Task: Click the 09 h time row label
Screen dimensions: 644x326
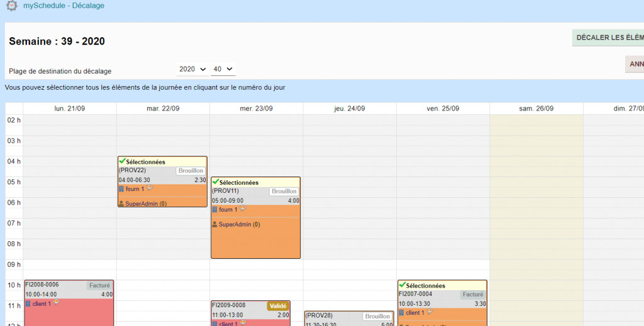Action: 14,264
